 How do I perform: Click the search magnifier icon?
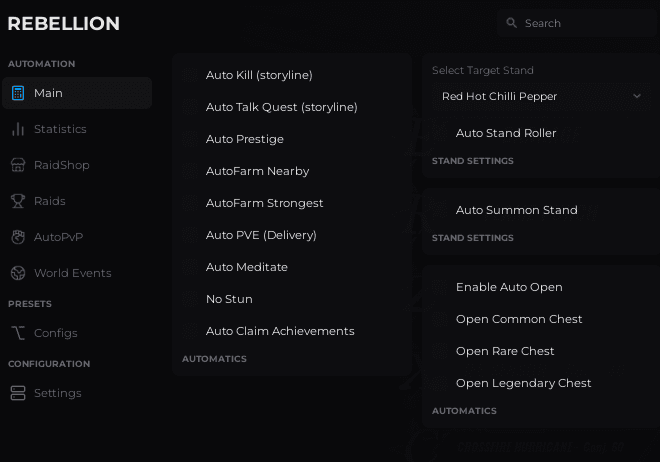[512, 23]
